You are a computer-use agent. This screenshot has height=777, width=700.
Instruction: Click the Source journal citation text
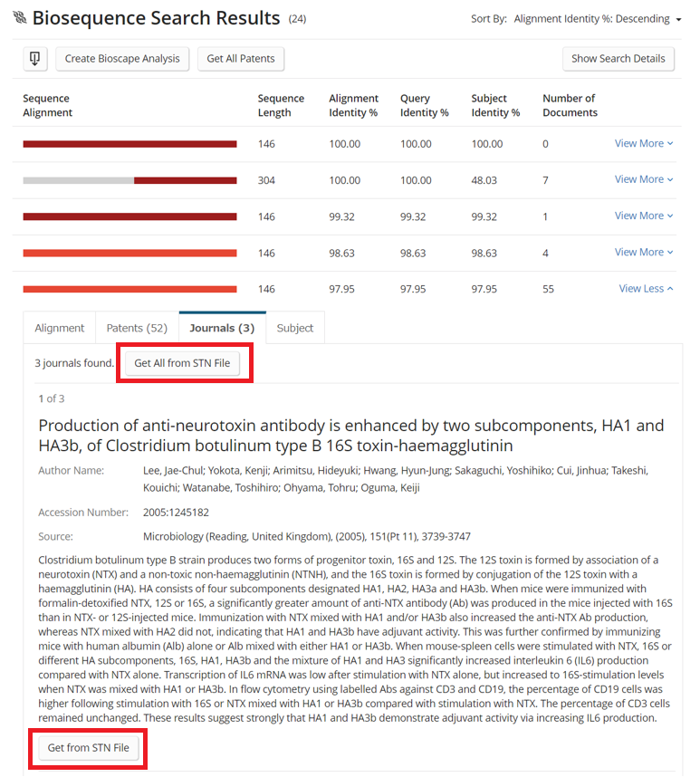307,536
